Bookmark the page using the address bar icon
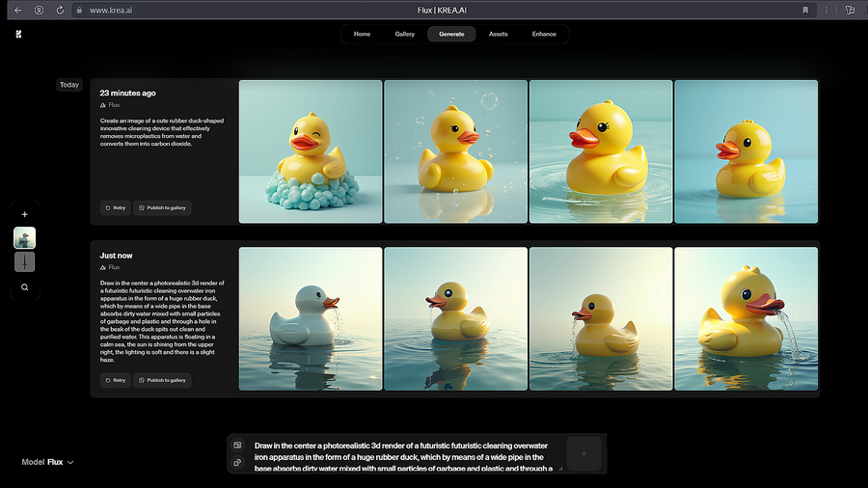Image resolution: width=868 pixels, height=488 pixels. click(805, 10)
